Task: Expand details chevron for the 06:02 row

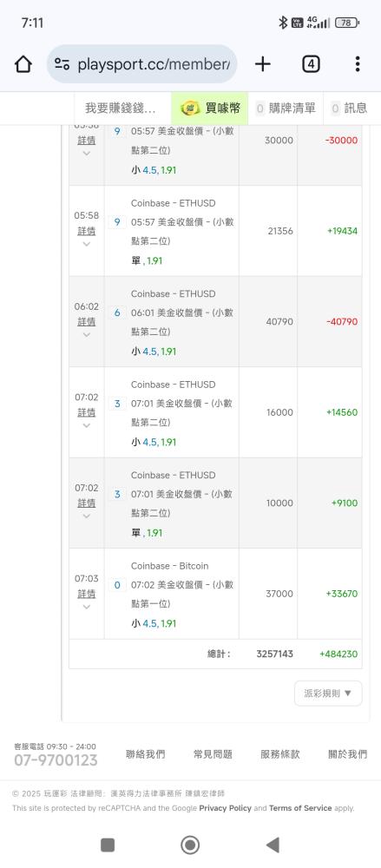Action: pyautogui.click(x=87, y=334)
